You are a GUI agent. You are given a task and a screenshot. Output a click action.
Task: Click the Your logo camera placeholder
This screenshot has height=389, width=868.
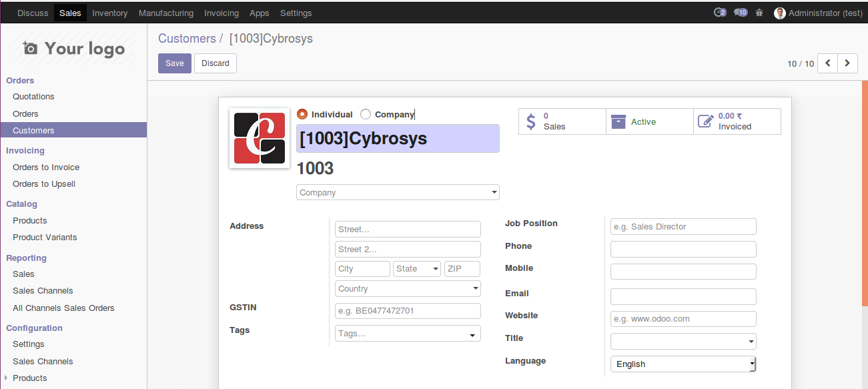[73, 49]
